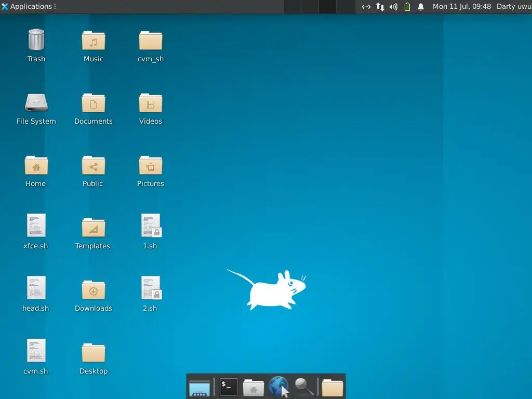Click the connection arrows tray icon beside network
532x399 pixels.
[366, 6]
